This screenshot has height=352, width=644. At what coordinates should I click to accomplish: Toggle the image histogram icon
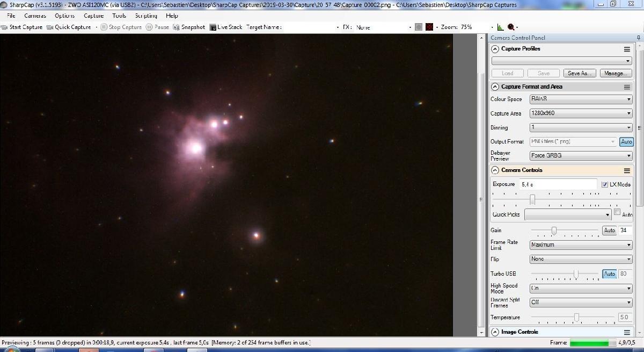(x=501, y=27)
